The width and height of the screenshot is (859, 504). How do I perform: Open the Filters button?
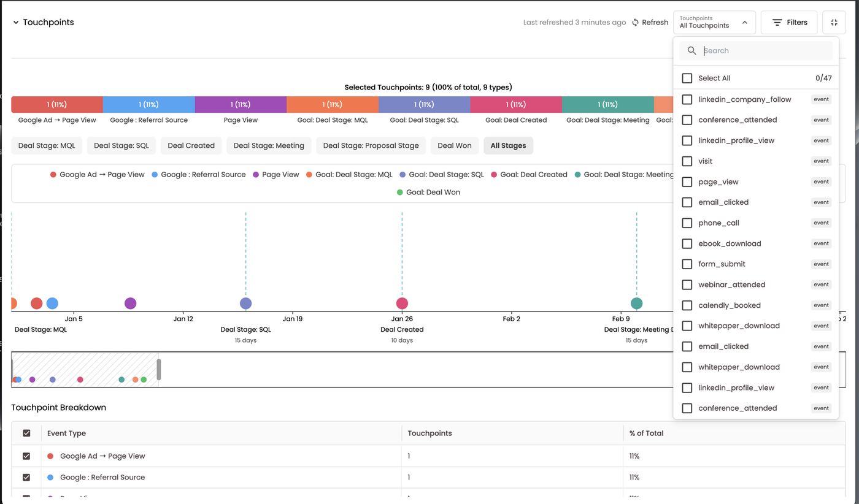click(x=789, y=22)
